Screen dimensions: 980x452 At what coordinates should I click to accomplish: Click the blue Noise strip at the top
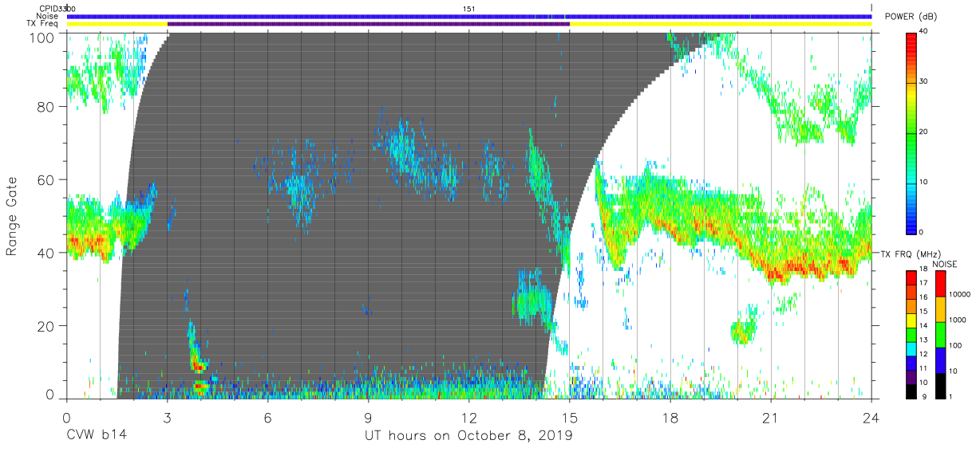tap(469, 16)
